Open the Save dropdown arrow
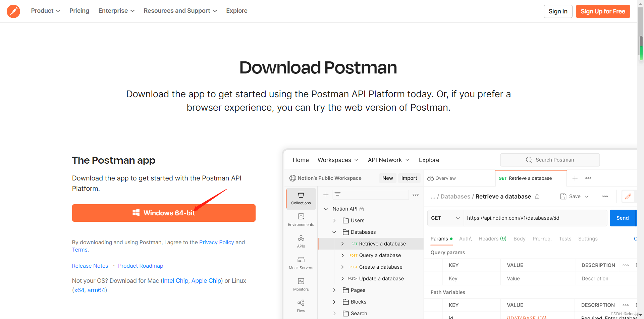Screen dimensions: 644x319 (587, 197)
